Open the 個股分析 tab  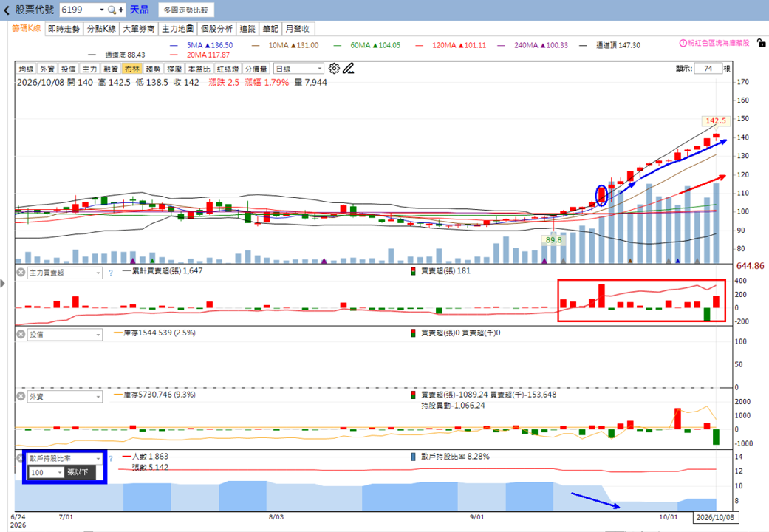click(x=216, y=29)
